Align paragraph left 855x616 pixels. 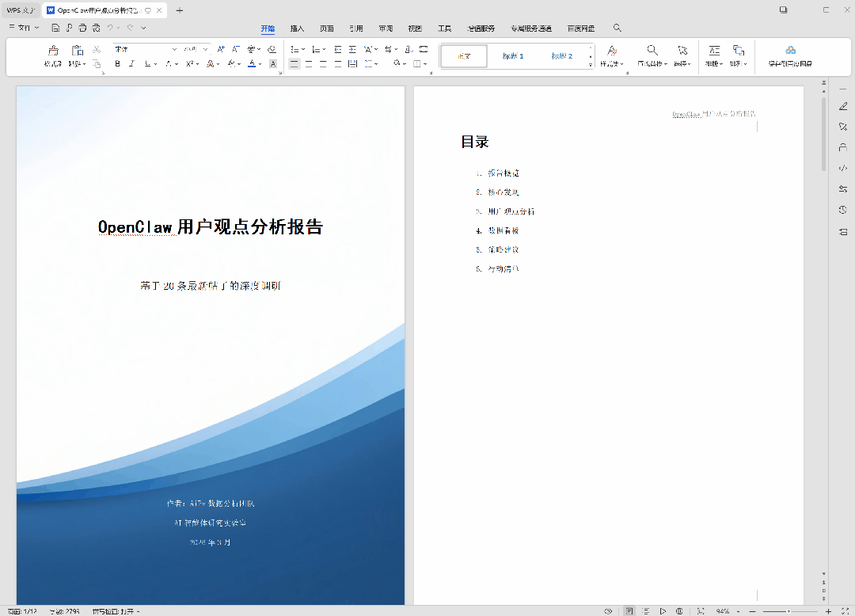(x=294, y=64)
